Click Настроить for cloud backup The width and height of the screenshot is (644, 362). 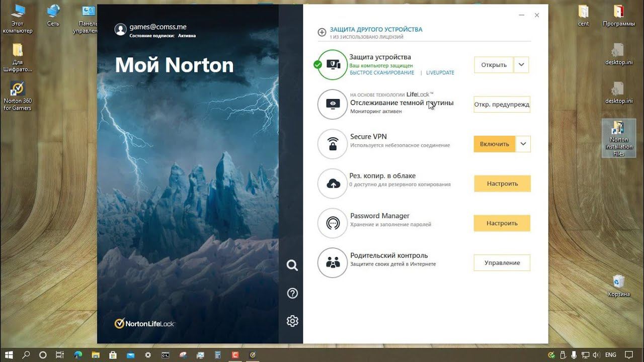[x=502, y=184]
